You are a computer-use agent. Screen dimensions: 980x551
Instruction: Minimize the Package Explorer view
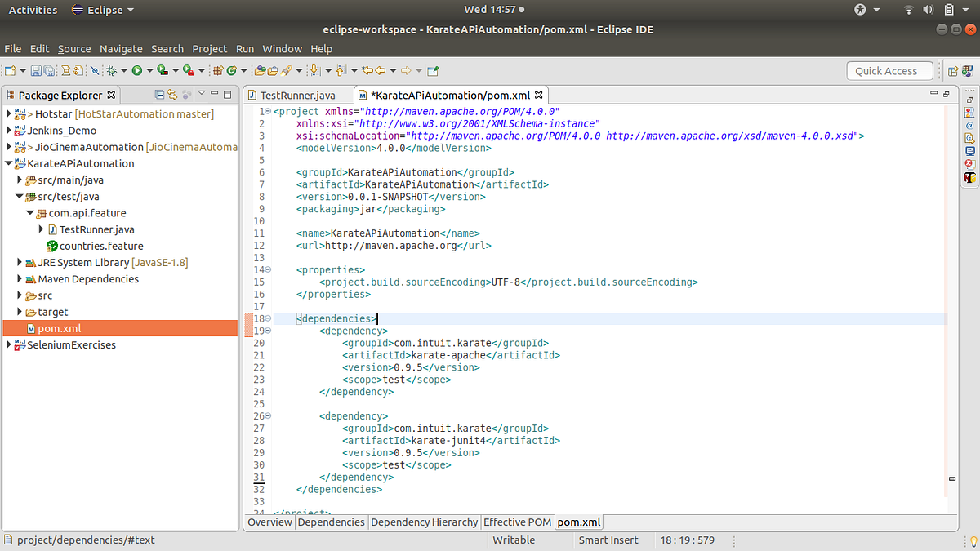pos(214,94)
